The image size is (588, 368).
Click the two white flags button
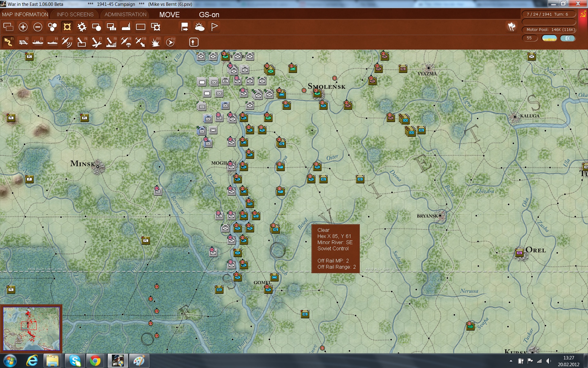511,27
